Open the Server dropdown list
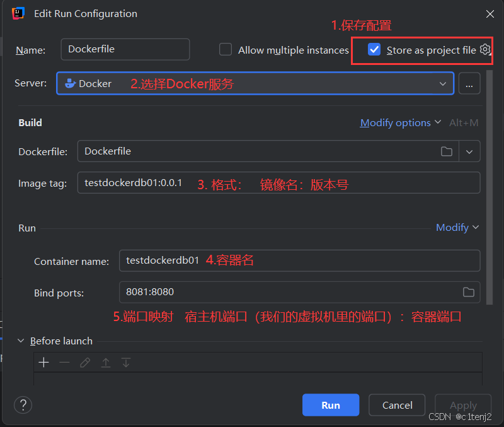 [x=443, y=84]
